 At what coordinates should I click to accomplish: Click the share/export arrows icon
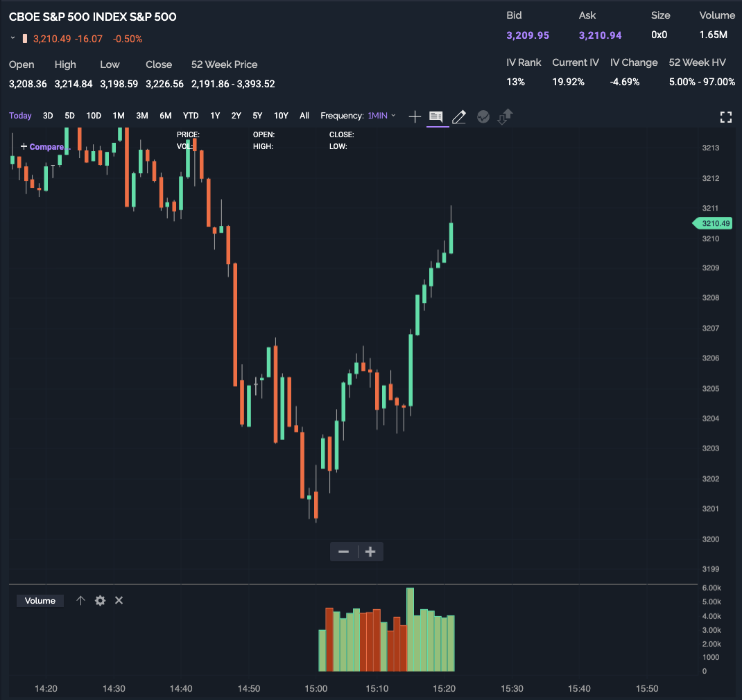coord(505,116)
